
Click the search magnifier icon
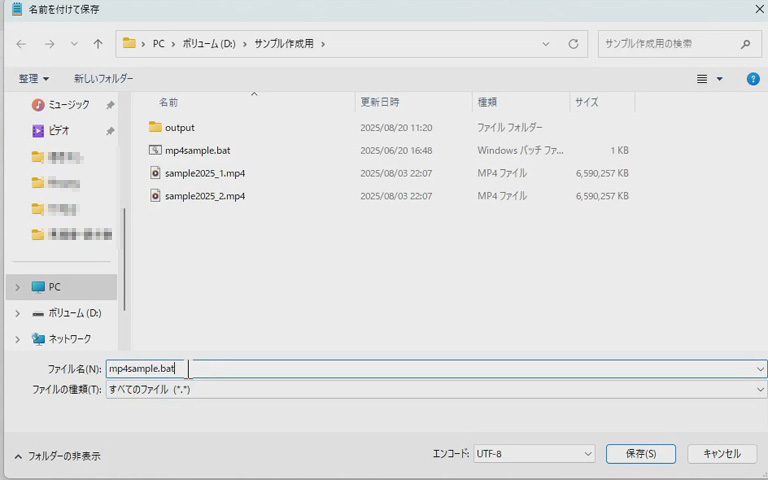[745, 44]
